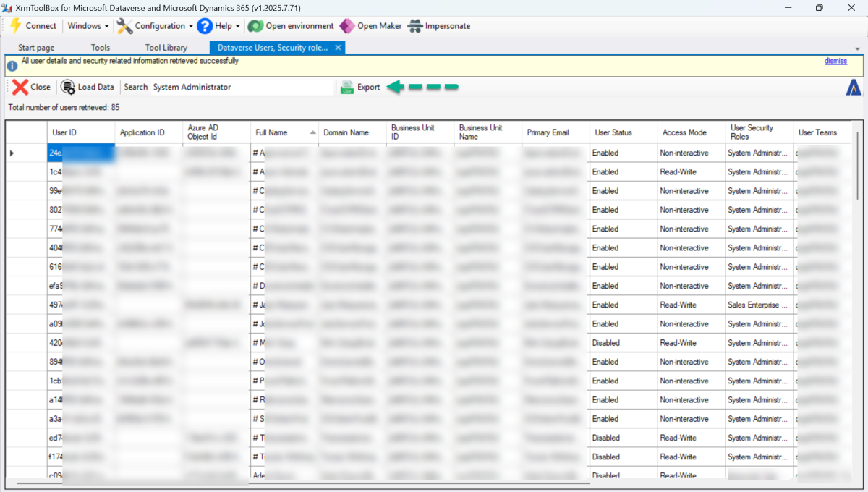The image size is (868, 492).
Task: Click the horizontal scrollbar at bottom
Action: 304,483
